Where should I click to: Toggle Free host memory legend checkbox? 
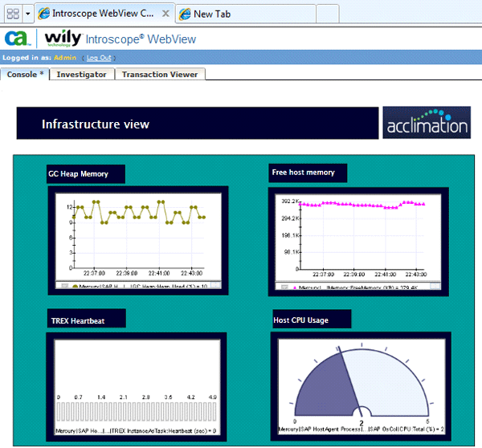pos(285,286)
